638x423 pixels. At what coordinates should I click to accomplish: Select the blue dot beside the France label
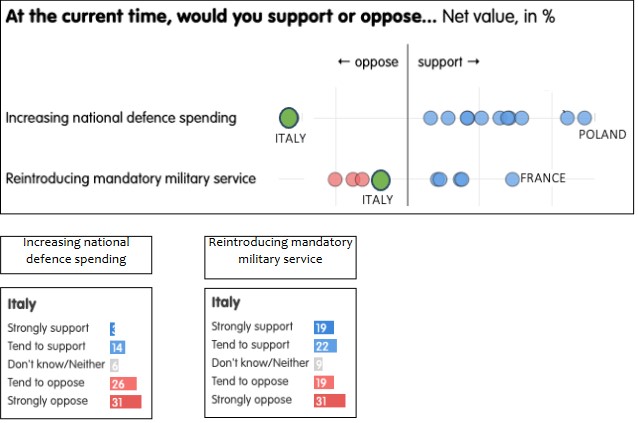coord(512,179)
